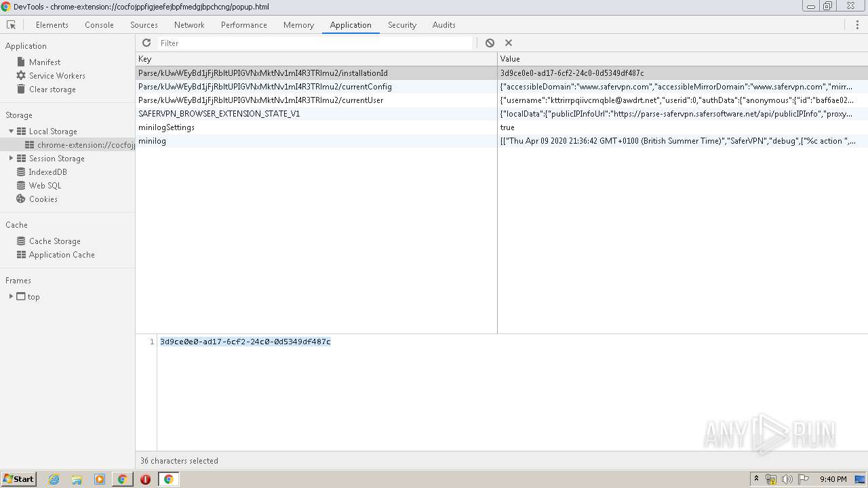Switch to the Console tab
This screenshot has height=488, width=868.
(x=99, y=25)
